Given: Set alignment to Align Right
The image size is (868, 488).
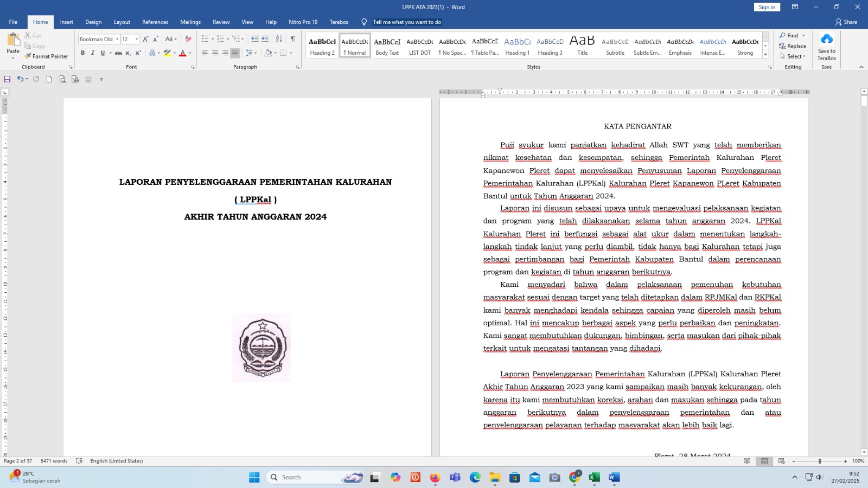Looking at the screenshot, I should click(225, 53).
